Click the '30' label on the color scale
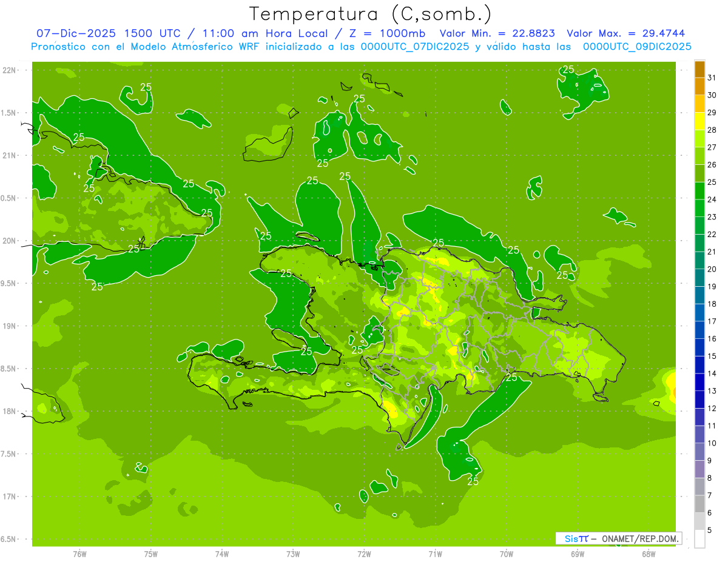The width and height of the screenshot is (728, 562). [x=712, y=95]
